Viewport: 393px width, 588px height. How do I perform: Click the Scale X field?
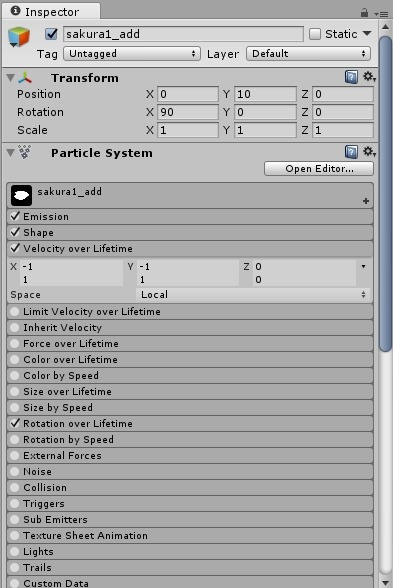(188, 130)
